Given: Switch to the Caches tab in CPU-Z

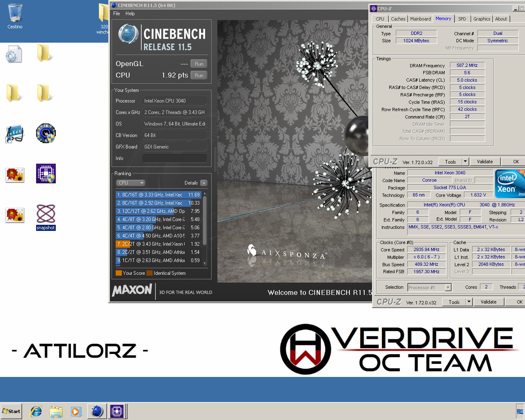Looking at the screenshot, I should 398,19.
